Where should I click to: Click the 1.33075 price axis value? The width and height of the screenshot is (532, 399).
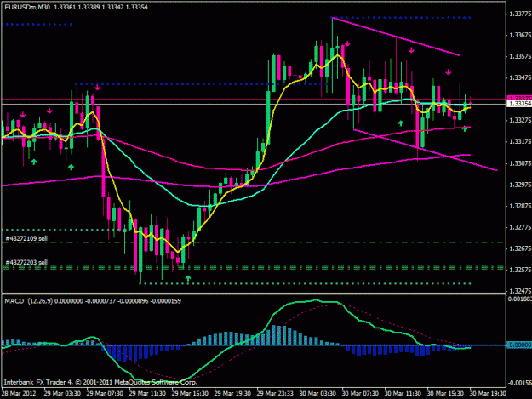(x=520, y=163)
